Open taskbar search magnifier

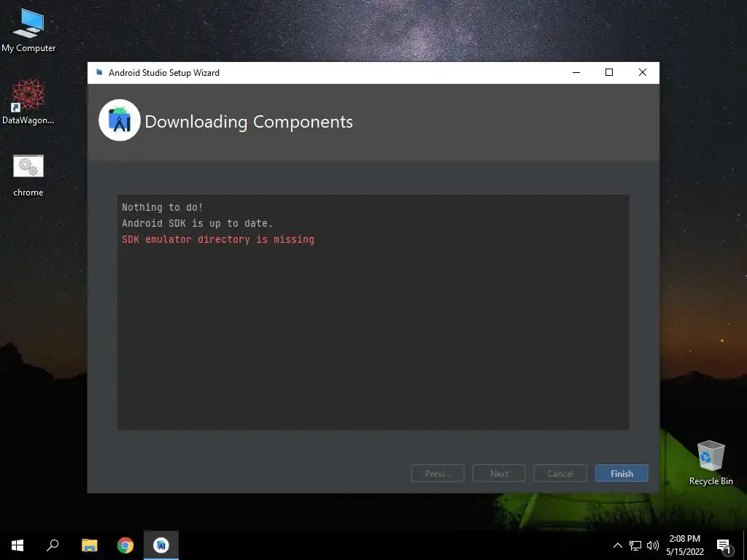pyautogui.click(x=53, y=545)
